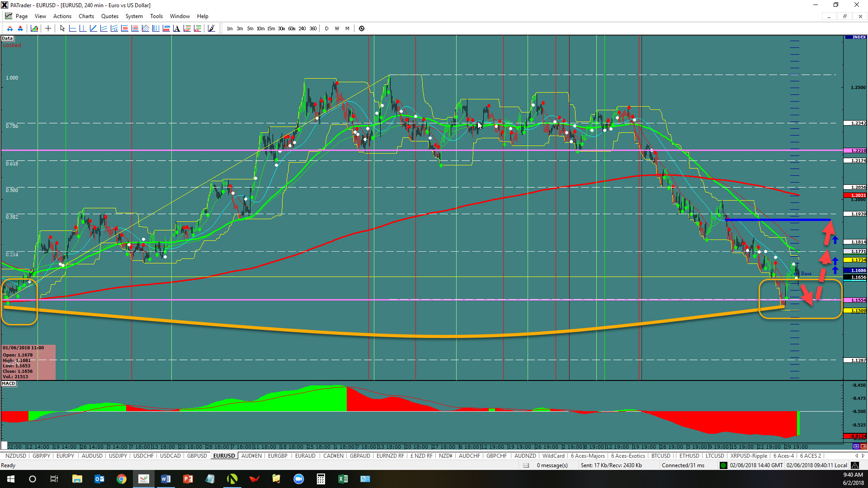This screenshot has height=488, width=868.
Task: Select the trend line drawing tool
Action: tap(93, 28)
